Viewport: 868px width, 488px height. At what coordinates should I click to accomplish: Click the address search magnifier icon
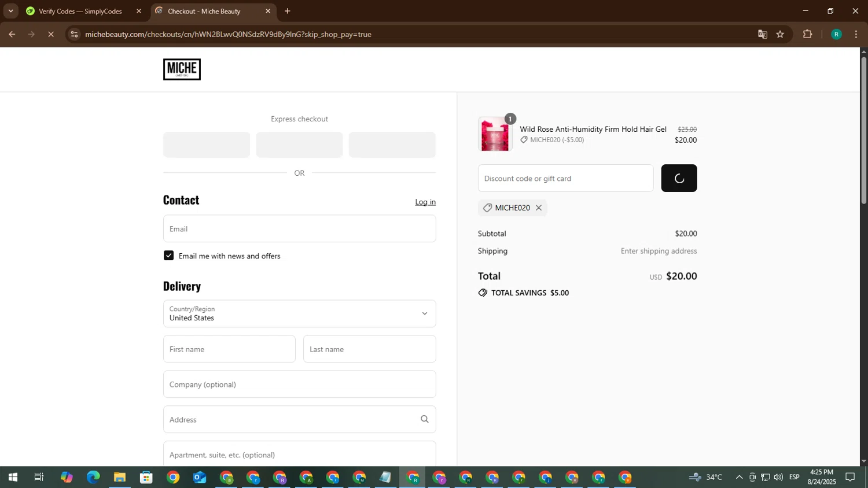click(x=424, y=419)
